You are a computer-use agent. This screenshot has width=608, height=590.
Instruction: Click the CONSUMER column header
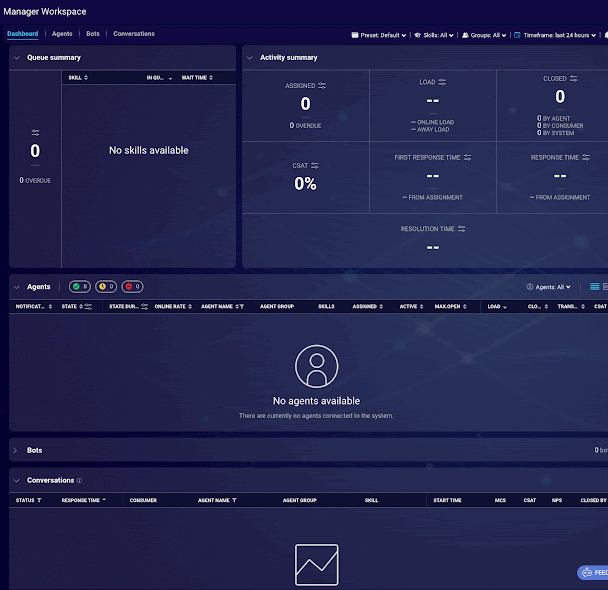(143, 500)
